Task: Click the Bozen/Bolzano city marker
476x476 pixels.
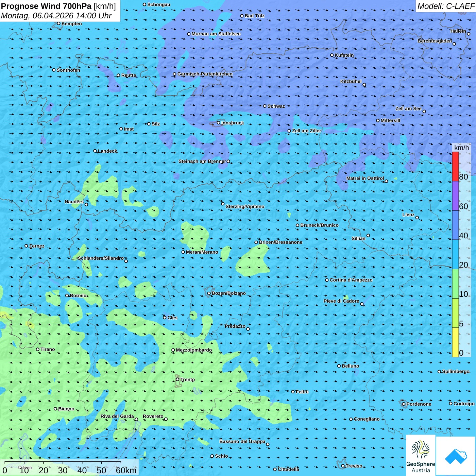Action: (209, 293)
